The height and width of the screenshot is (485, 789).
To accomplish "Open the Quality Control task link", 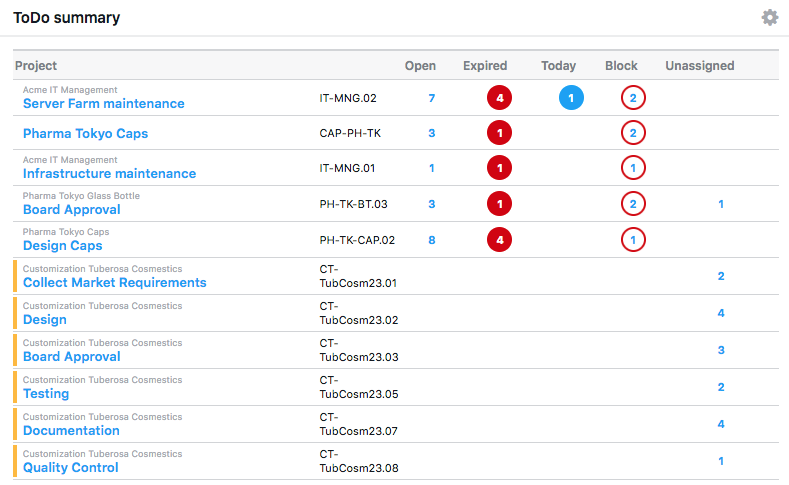I will 71,467.
